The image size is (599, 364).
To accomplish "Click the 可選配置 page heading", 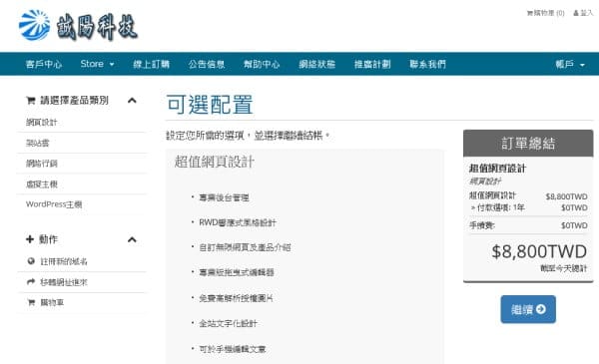I will coord(210,104).
